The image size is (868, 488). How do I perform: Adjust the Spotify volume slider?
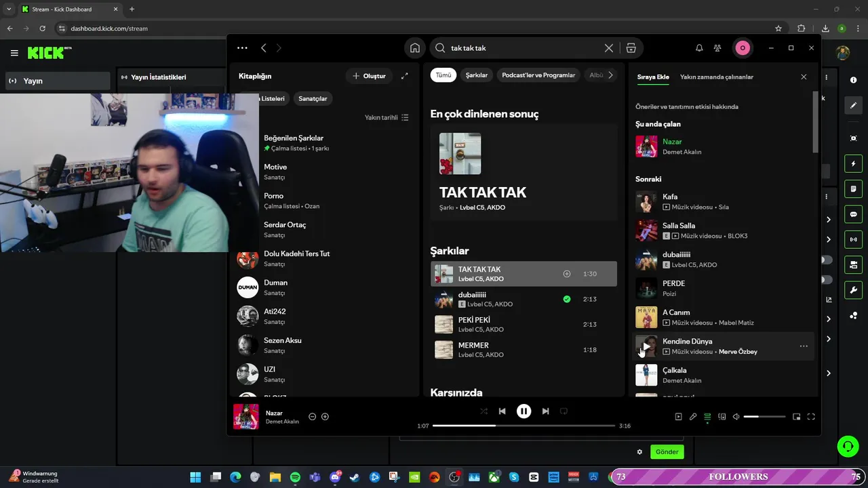coord(764,417)
